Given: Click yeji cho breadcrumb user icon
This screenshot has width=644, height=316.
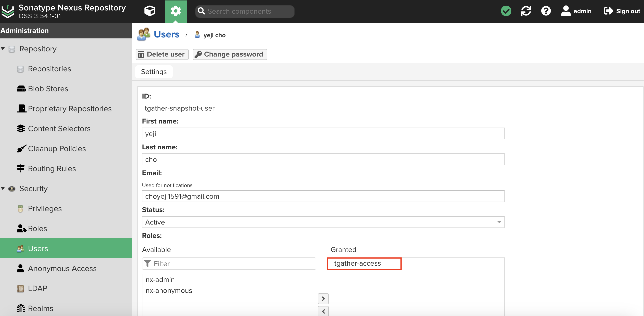Looking at the screenshot, I should (x=197, y=35).
